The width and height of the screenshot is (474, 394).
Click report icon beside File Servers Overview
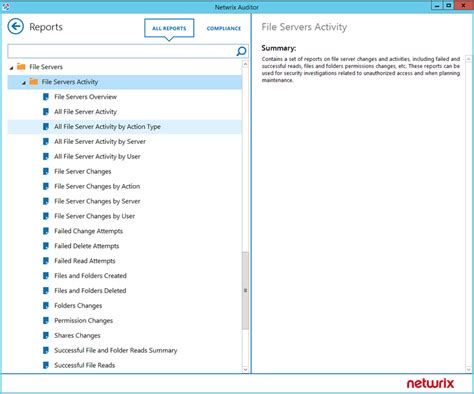tap(46, 97)
